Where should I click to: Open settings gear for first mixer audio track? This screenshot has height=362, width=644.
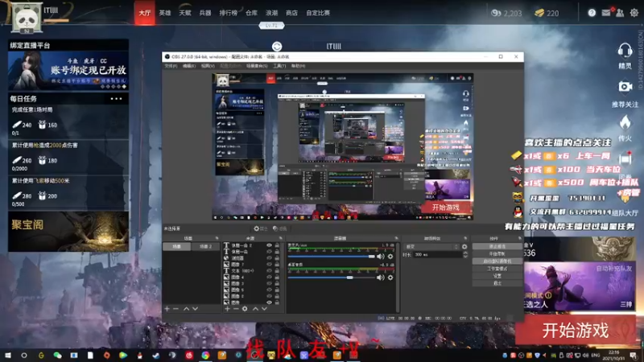point(390,257)
